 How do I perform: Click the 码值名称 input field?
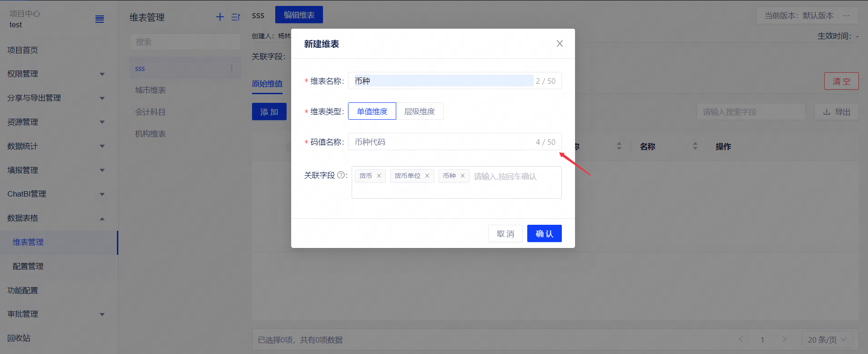click(444, 142)
